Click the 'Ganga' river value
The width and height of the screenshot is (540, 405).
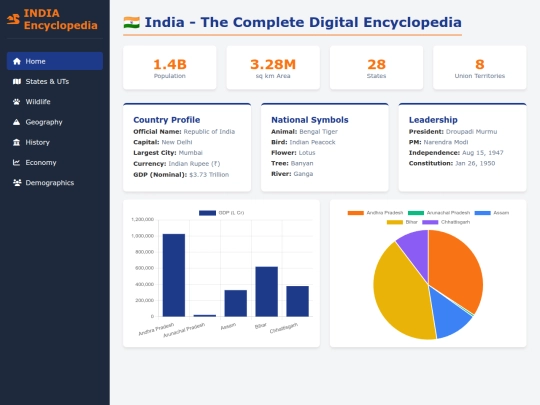tap(303, 174)
